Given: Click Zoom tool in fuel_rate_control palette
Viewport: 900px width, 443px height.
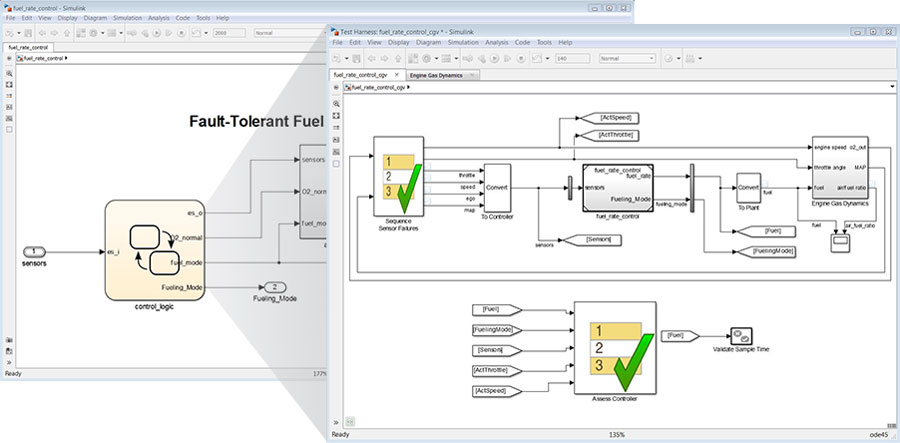Looking at the screenshot, I should click(9, 73).
